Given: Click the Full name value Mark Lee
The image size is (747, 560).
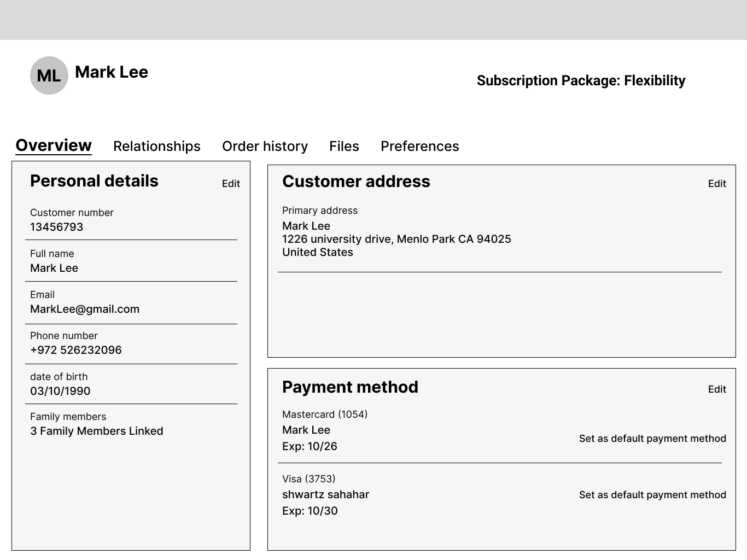Looking at the screenshot, I should [54, 268].
